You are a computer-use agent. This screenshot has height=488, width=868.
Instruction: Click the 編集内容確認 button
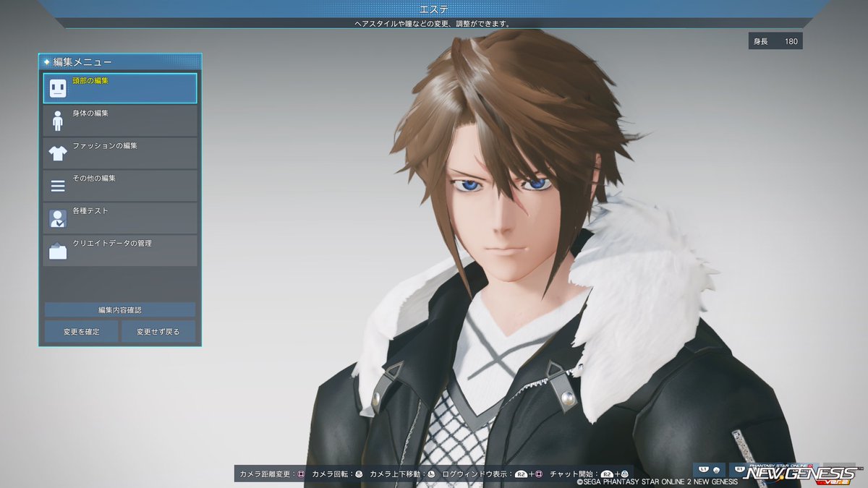coord(120,309)
